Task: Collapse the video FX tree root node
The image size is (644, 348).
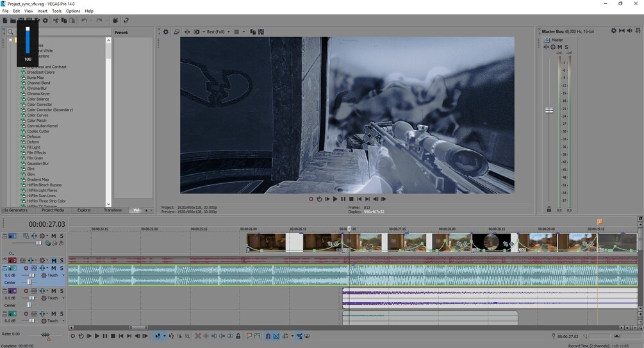Action: click(10, 40)
